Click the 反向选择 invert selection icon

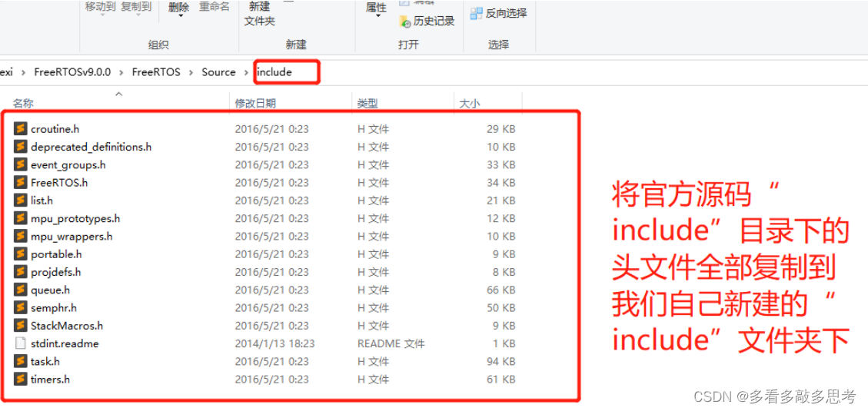click(x=476, y=13)
